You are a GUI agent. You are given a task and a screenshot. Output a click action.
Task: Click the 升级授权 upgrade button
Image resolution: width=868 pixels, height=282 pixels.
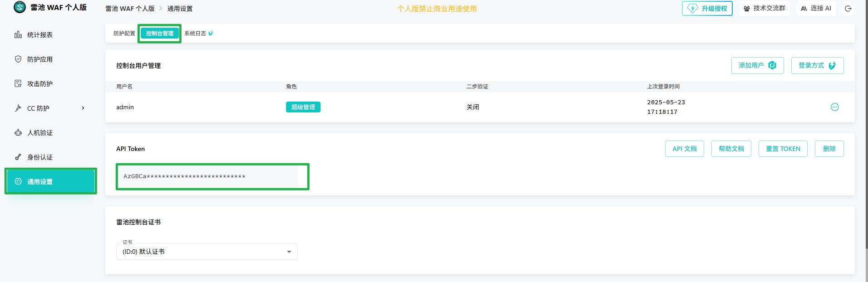pos(707,9)
